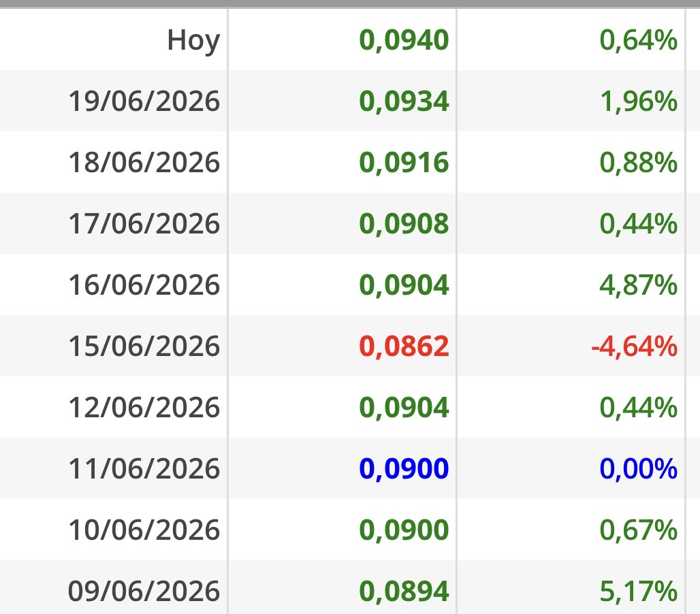
Task: Select date 10/06/2026
Action: click(x=144, y=530)
